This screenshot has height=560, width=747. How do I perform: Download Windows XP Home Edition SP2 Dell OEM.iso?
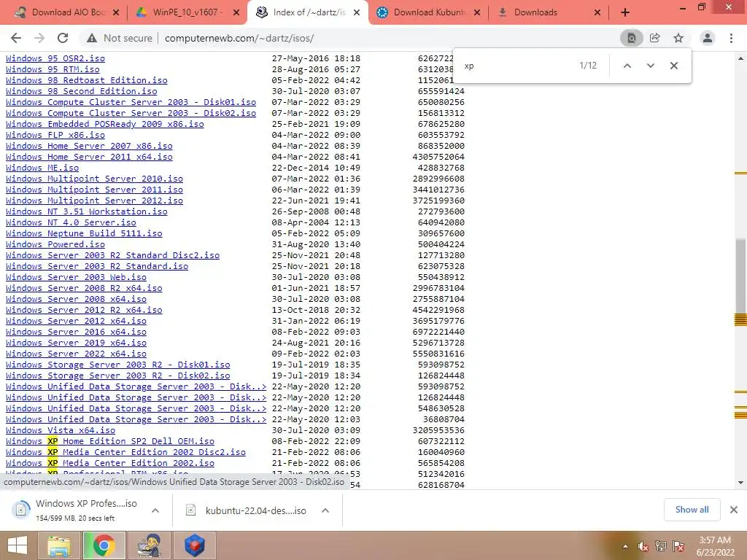pos(110,442)
